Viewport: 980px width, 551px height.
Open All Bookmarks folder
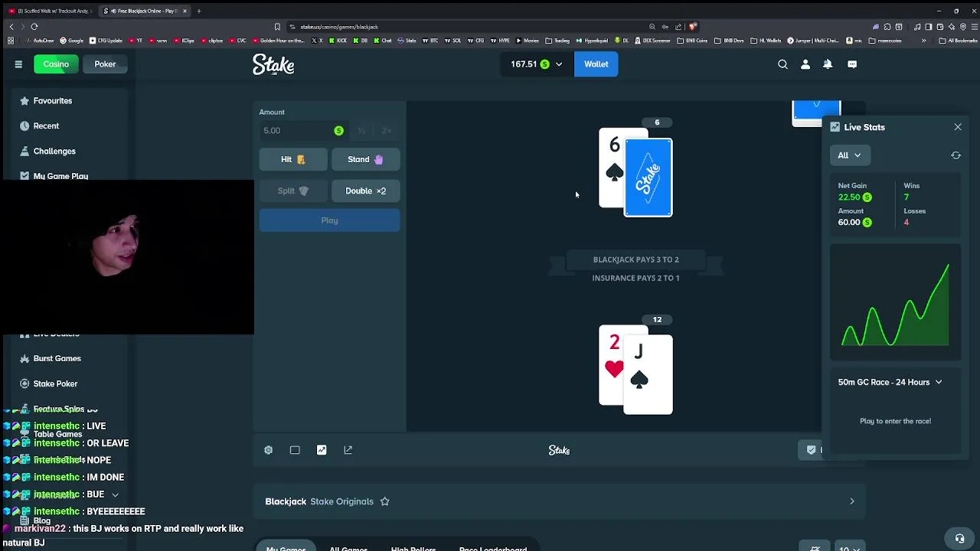point(958,41)
